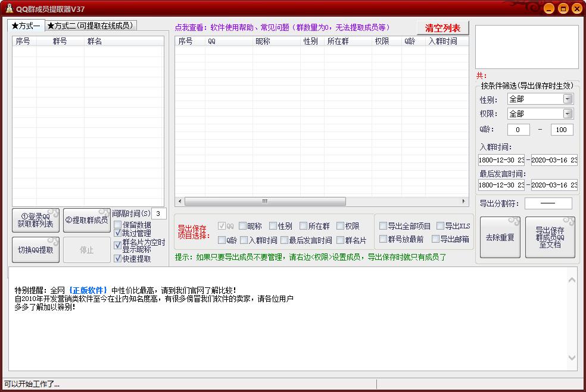This screenshot has height=392, width=586.
Task: Open the 权限 filter dropdown
Action: [568, 114]
